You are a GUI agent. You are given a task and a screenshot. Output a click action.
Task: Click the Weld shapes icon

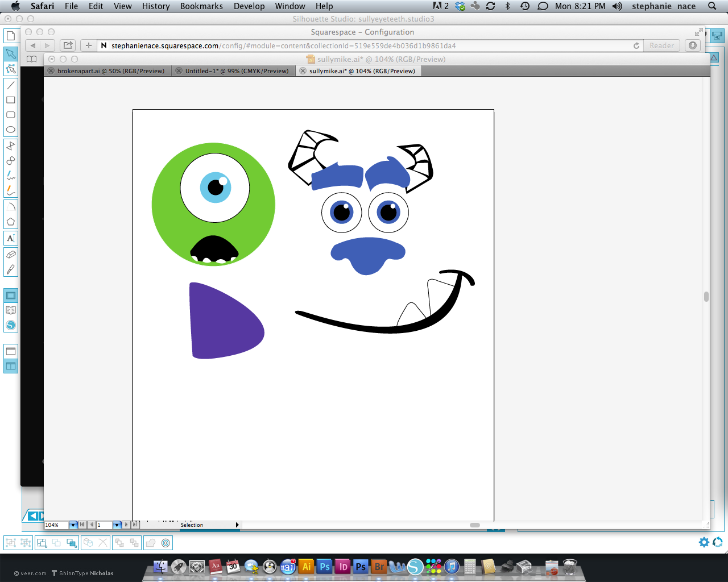pyautogui.click(x=151, y=543)
